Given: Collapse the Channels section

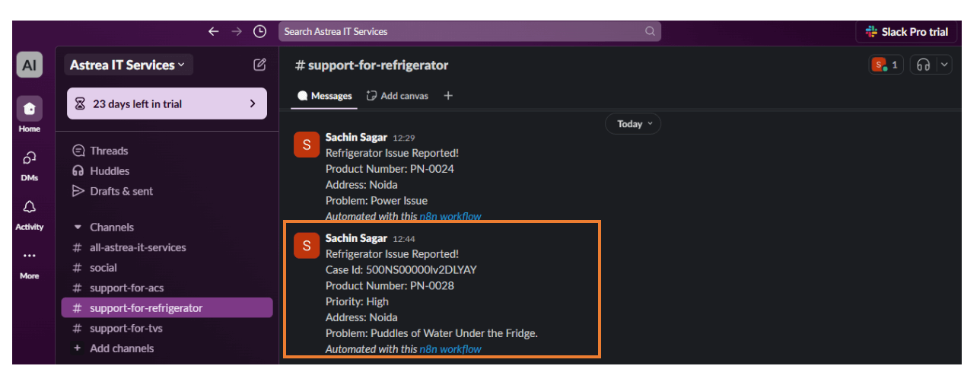Looking at the screenshot, I should click(x=78, y=228).
